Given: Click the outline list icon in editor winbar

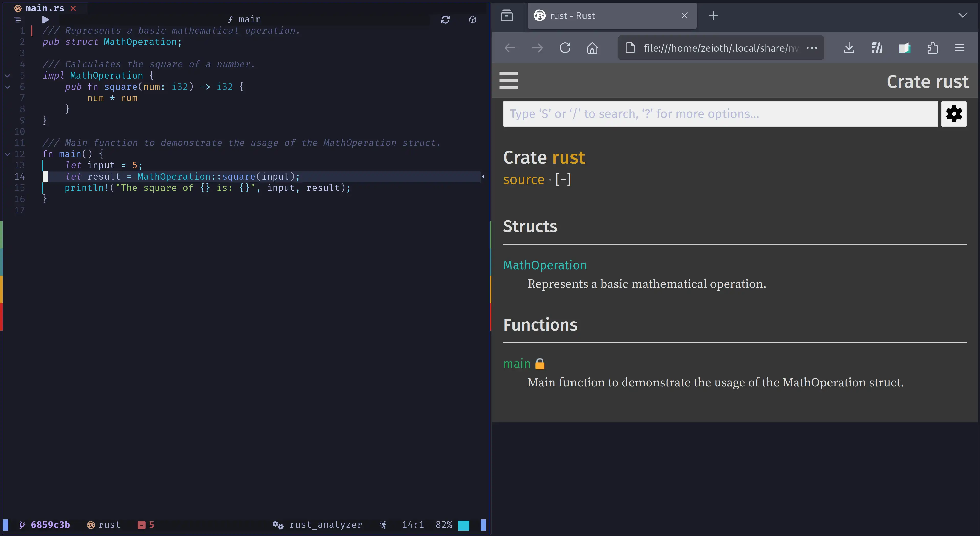Looking at the screenshot, I should (17, 19).
